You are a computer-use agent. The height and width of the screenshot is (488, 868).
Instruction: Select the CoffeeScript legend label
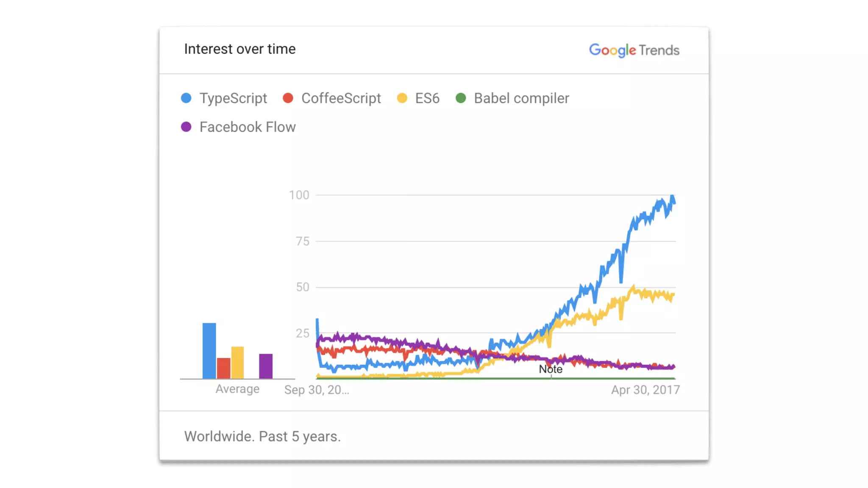pyautogui.click(x=341, y=98)
